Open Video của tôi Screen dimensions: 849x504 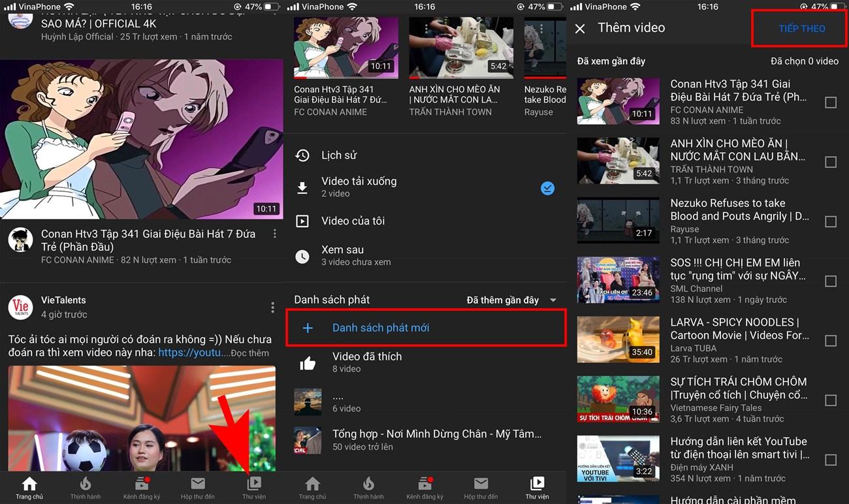click(424, 221)
